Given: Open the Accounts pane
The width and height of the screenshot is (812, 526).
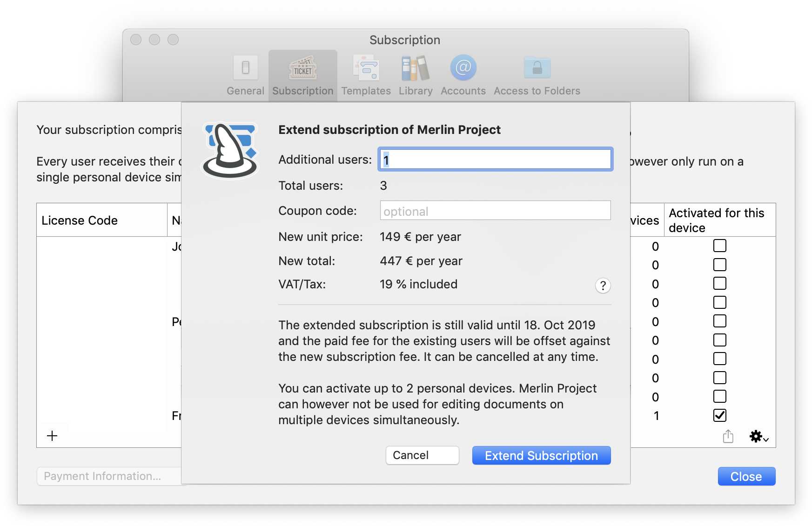Looking at the screenshot, I should point(463,74).
